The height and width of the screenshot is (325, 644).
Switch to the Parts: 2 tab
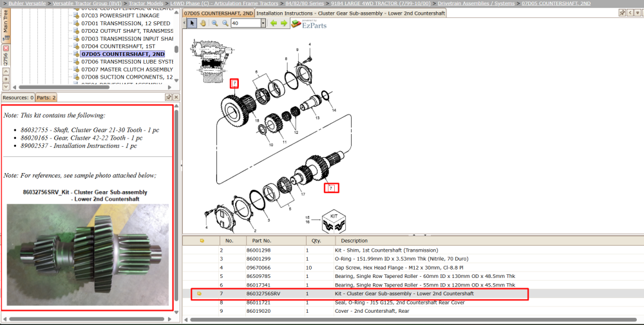coord(46,98)
